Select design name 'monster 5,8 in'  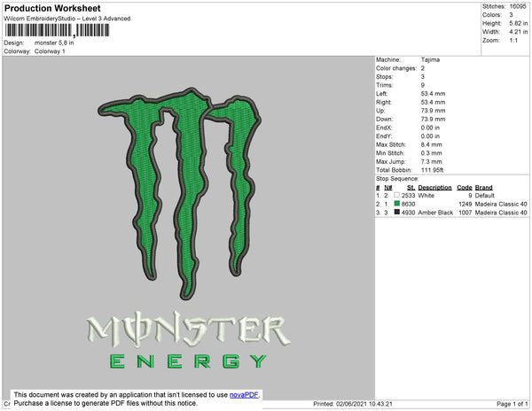[x=54, y=43]
